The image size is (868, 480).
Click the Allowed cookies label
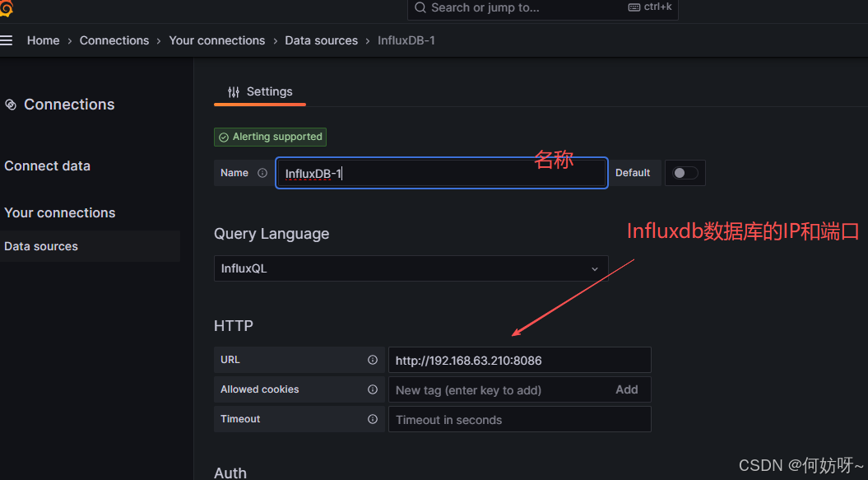click(260, 389)
